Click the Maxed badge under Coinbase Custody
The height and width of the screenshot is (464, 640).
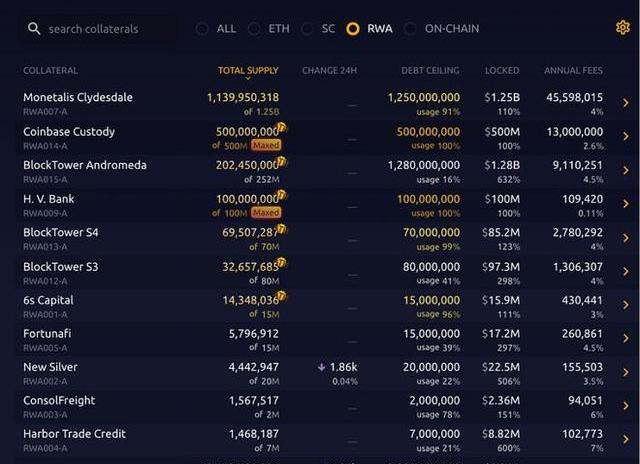coord(266,145)
